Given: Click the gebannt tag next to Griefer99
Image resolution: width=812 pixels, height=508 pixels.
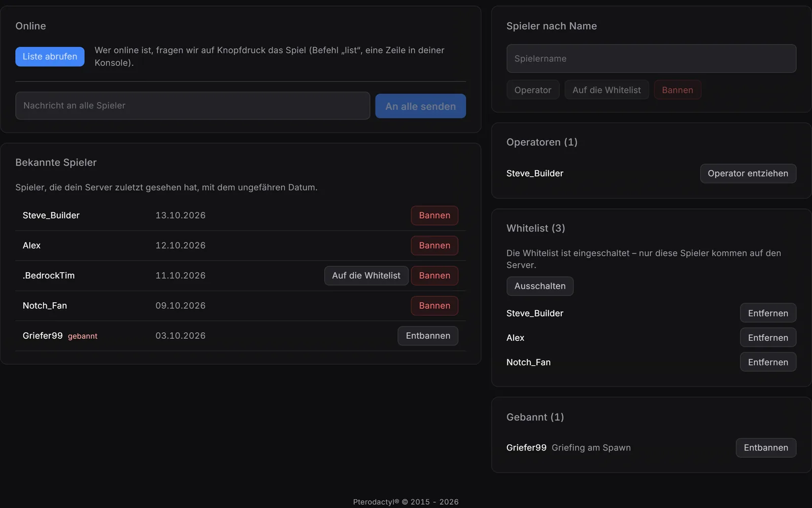Looking at the screenshot, I should (83, 336).
